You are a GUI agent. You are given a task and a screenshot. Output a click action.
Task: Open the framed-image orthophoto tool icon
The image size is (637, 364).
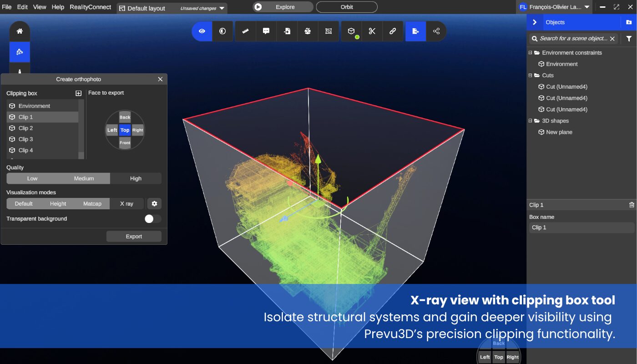[x=329, y=31]
